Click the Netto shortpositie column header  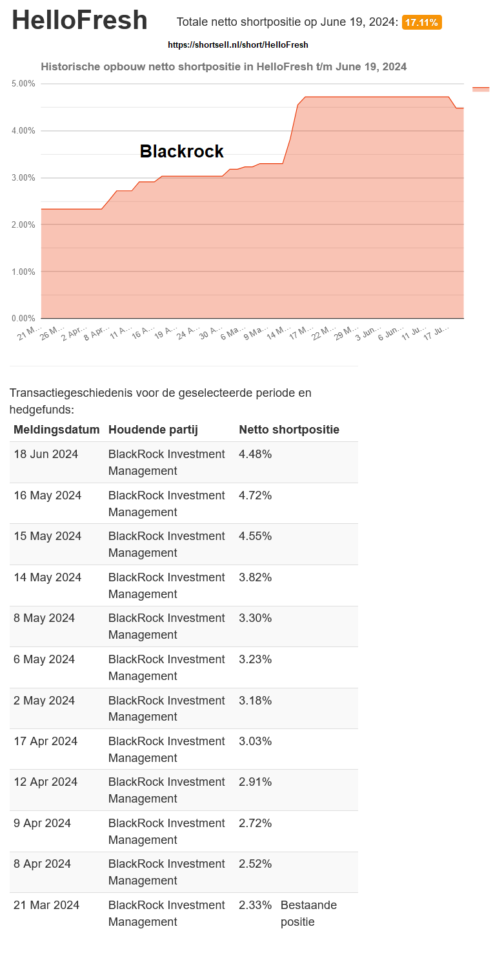(x=289, y=430)
